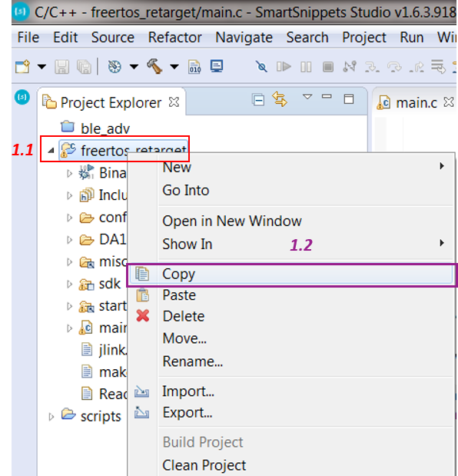Open dropdown next to hammer Build icon
Screen dimensions: 458x476
[x=174, y=66]
